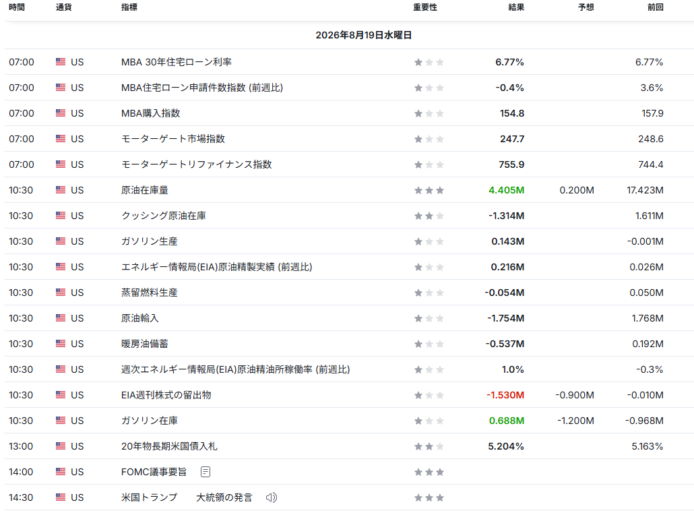Click importance stars for FOMC議事要旨

click(x=429, y=472)
